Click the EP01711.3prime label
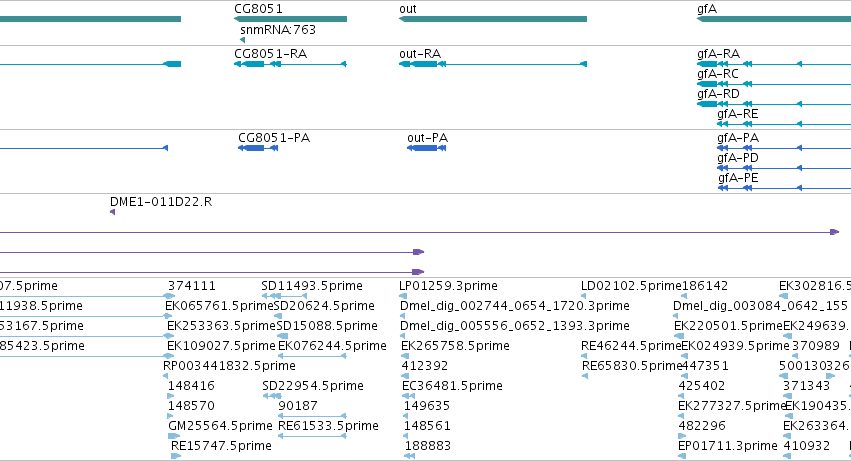 tap(728, 447)
